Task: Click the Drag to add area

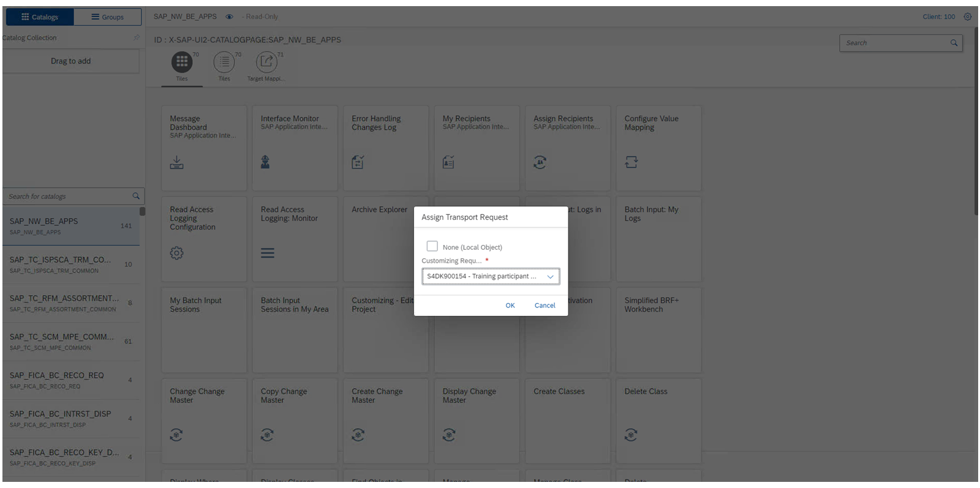Action: [x=71, y=61]
